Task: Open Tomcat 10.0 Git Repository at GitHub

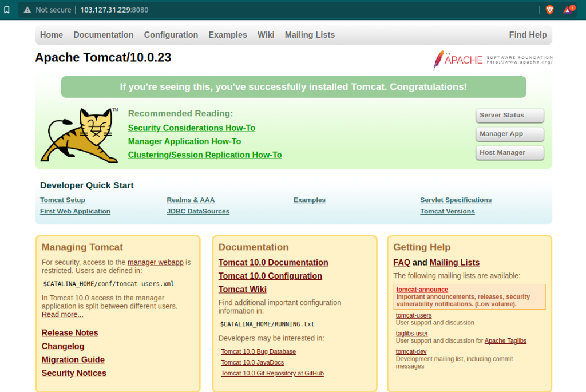Action: tap(272, 373)
